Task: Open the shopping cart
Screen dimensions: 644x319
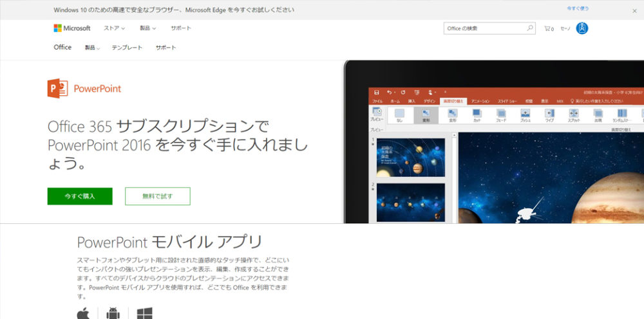Action: tap(549, 29)
